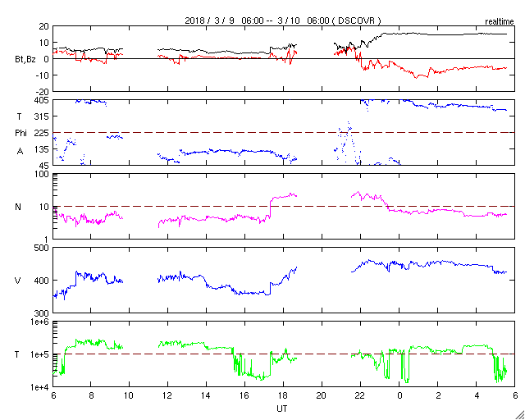Click the "135" tick label
Viewport: 525px width, 420px height.
pyautogui.click(x=43, y=149)
